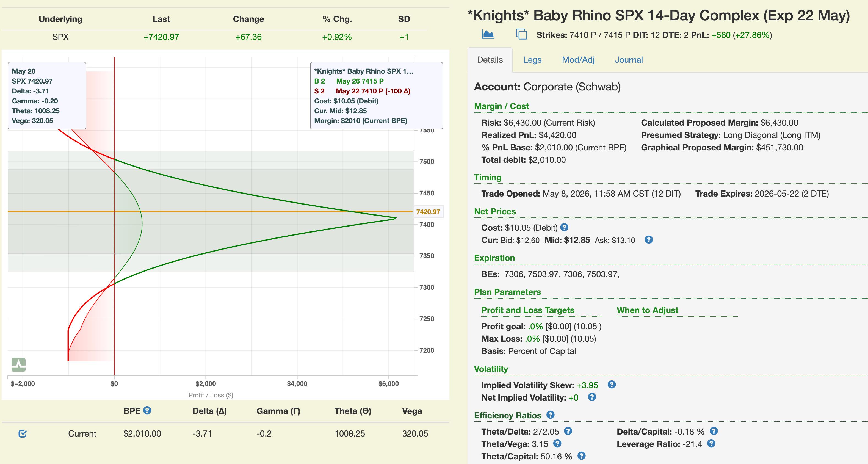868x464 pixels.
Task: Click the Profit goal .0% value
Action: click(535, 326)
